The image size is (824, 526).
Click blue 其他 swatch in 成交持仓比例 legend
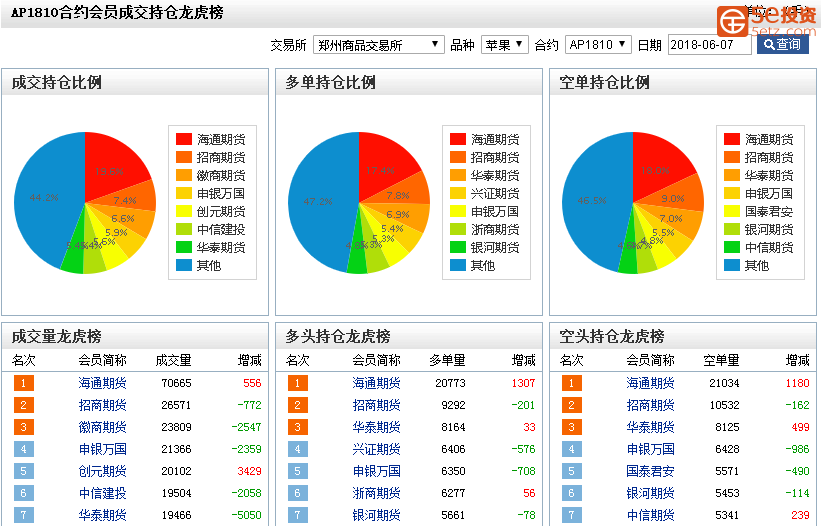184,265
